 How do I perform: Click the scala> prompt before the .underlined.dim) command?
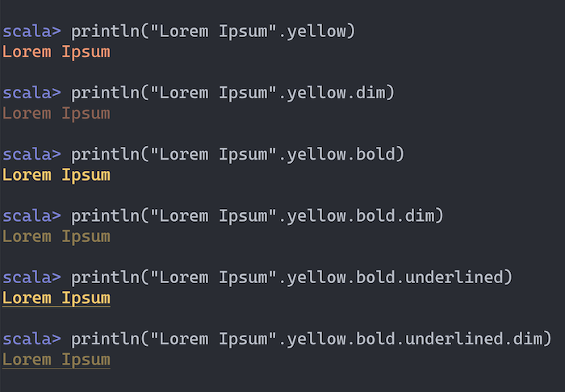31,339
